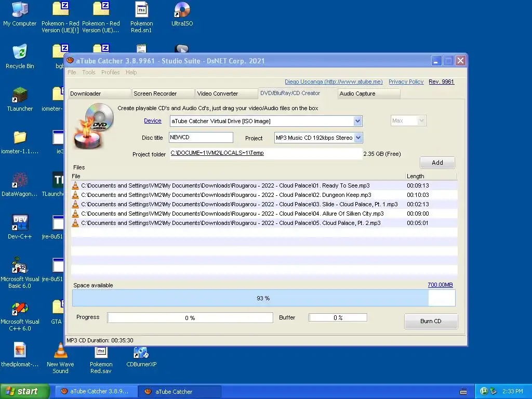
Task: Expand the Project type dropdown
Action: 358,138
